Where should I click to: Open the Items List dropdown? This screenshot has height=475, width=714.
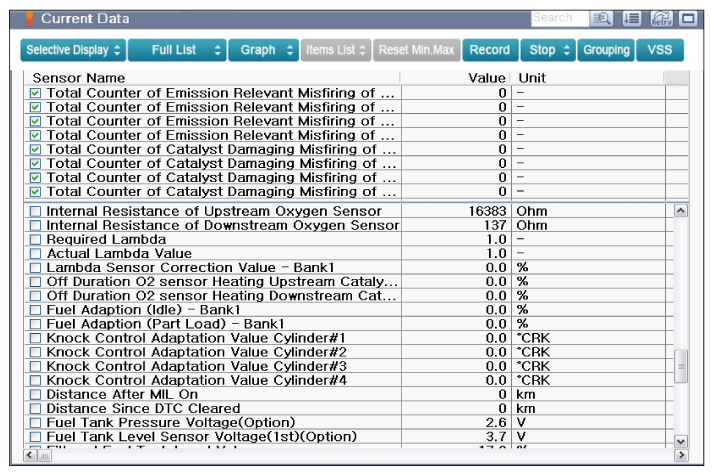[336, 50]
